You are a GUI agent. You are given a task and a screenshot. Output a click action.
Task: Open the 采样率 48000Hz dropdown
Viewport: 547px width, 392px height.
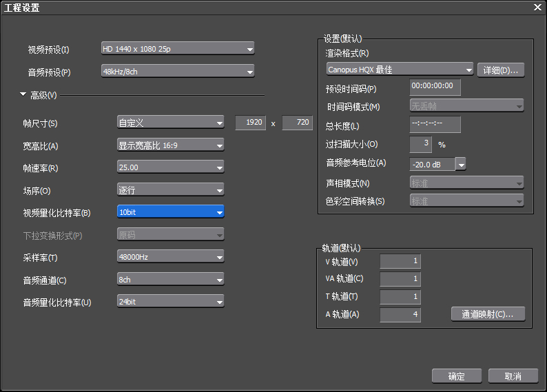pyautogui.click(x=171, y=257)
